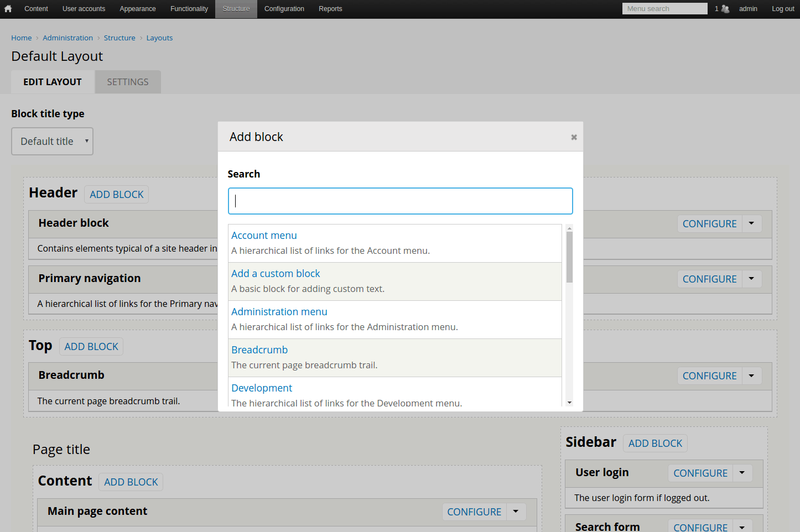The width and height of the screenshot is (800, 532).
Task: Expand Primary navigation configure dropdown arrow
Action: (751, 279)
